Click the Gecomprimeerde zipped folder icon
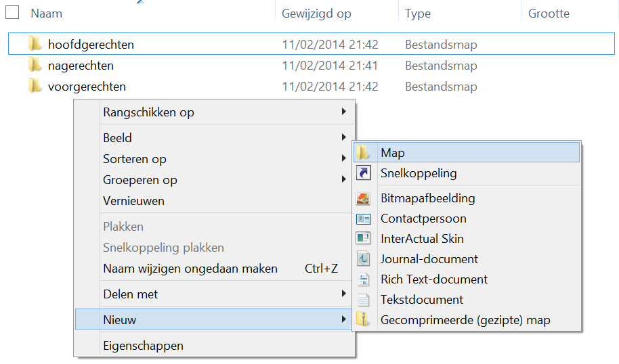The width and height of the screenshot is (619, 364). 362,320
